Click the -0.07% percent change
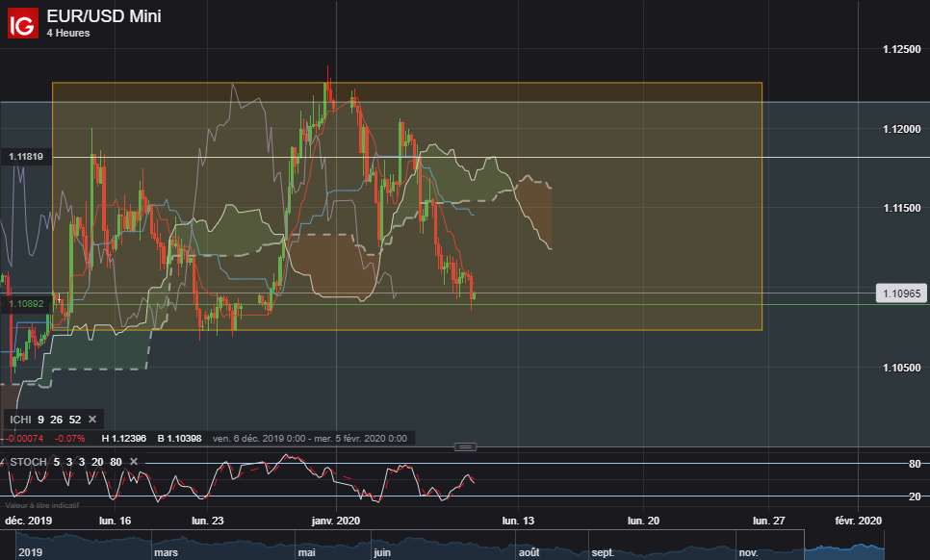The image size is (930, 560). 70,439
